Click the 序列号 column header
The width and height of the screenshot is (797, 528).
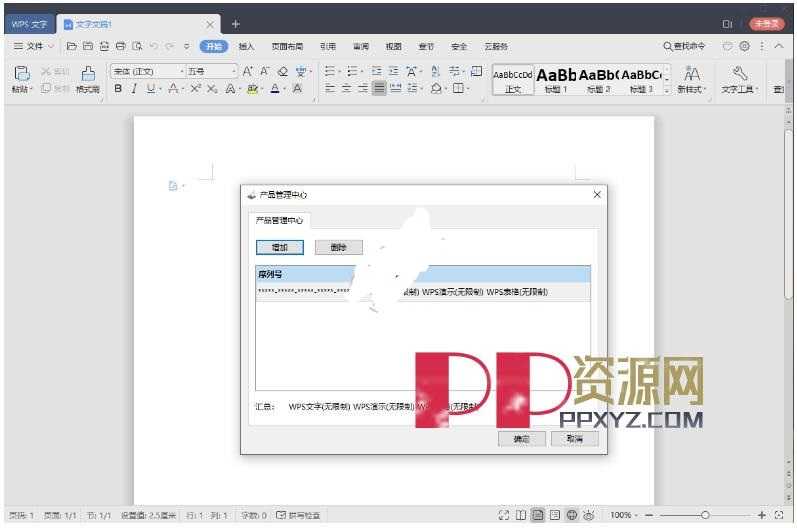click(x=270, y=274)
